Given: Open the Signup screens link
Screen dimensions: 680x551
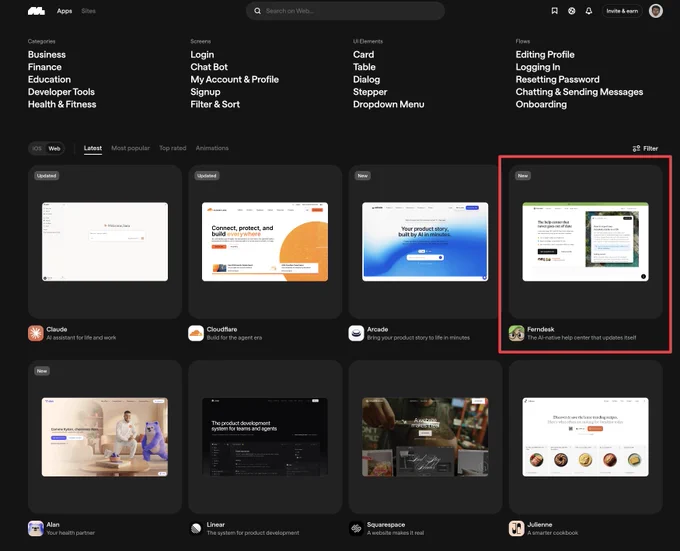Looking at the screenshot, I should coord(205,92).
